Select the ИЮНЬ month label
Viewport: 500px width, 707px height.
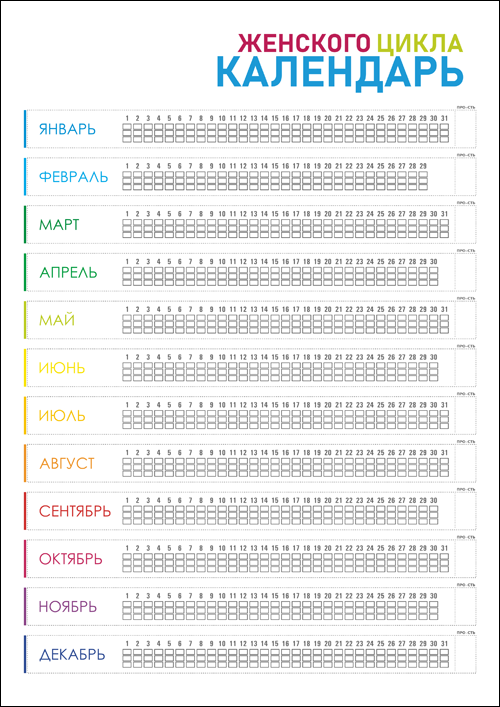62,368
